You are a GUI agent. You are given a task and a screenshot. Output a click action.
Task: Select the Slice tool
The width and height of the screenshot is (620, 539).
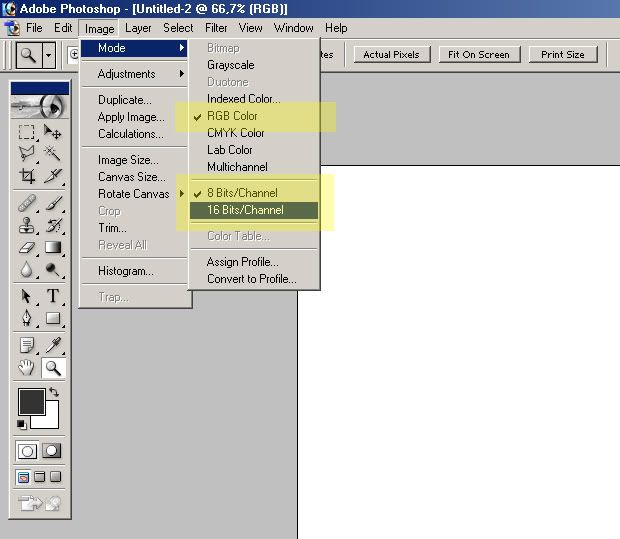pyautogui.click(x=52, y=176)
